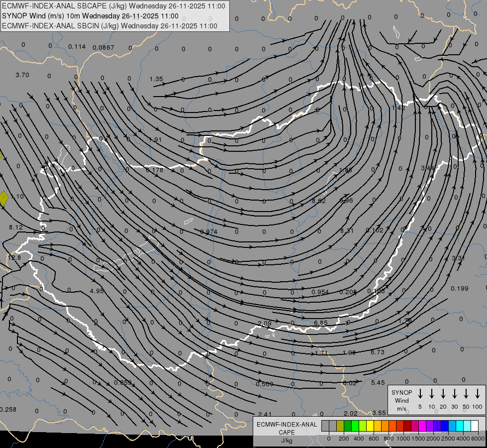Click the map value 6.73
Screen dimensions: 487x448
(378, 352)
